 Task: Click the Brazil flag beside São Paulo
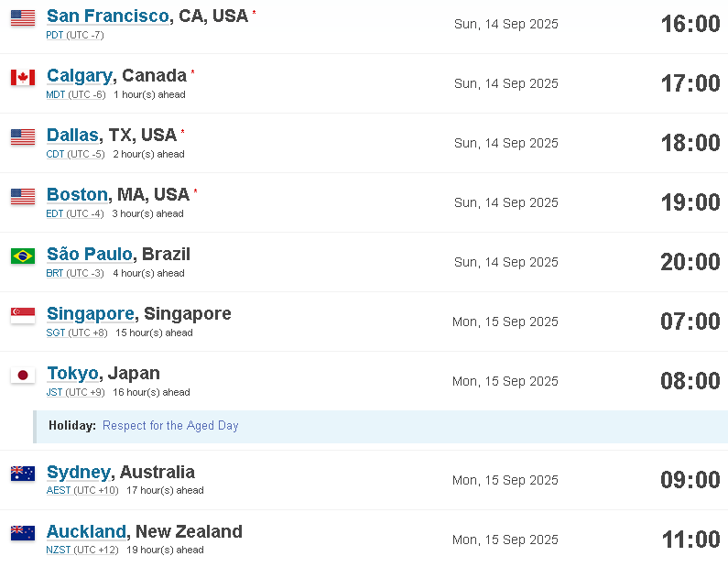[x=23, y=256]
